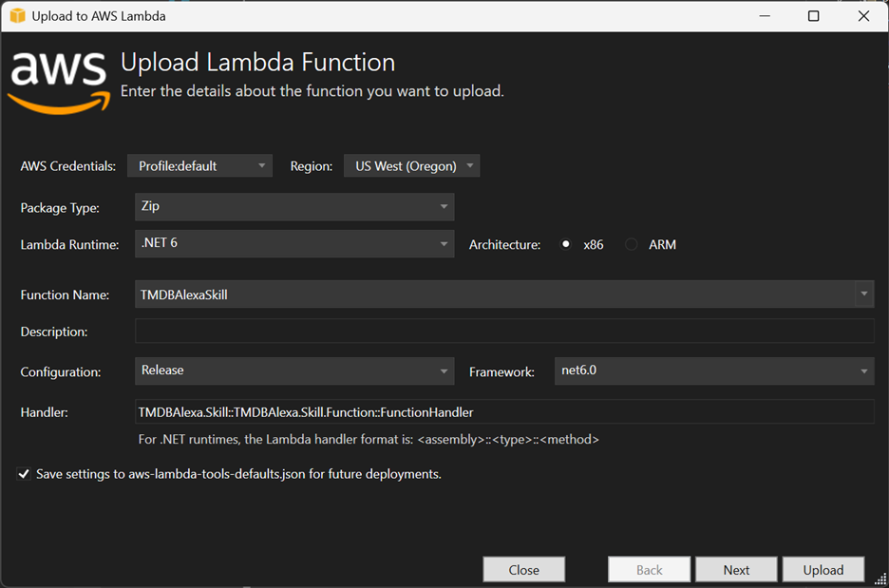Select the x86 architecture radio button

pyautogui.click(x=567, y=244)
